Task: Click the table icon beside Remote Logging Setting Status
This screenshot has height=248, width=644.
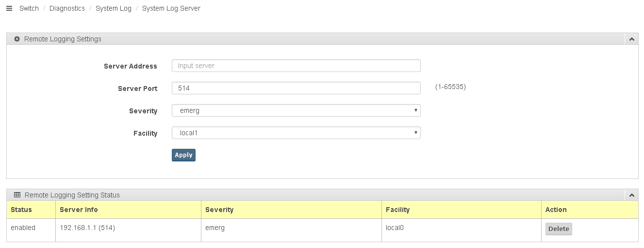Action: [x=17, y=195]
